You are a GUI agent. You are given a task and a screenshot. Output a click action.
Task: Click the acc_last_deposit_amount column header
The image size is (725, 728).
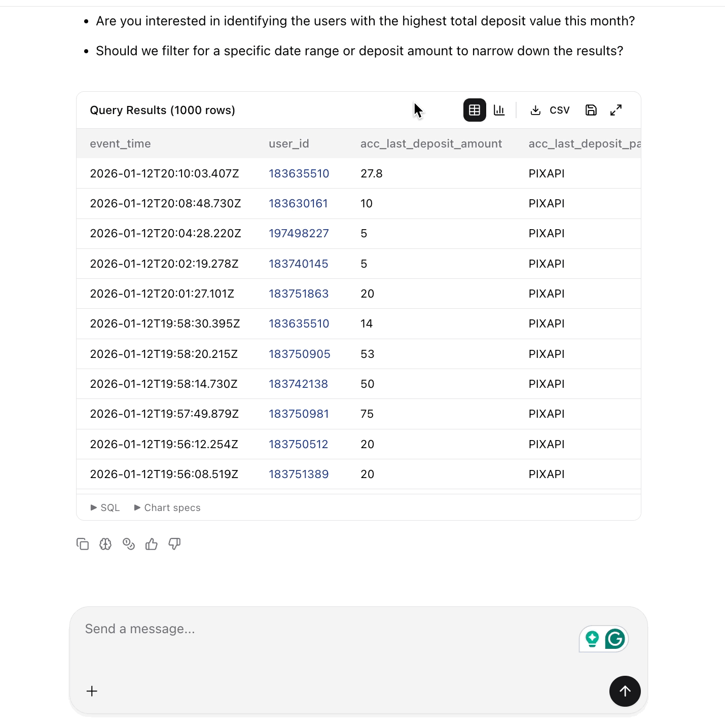tap(431, 143)
